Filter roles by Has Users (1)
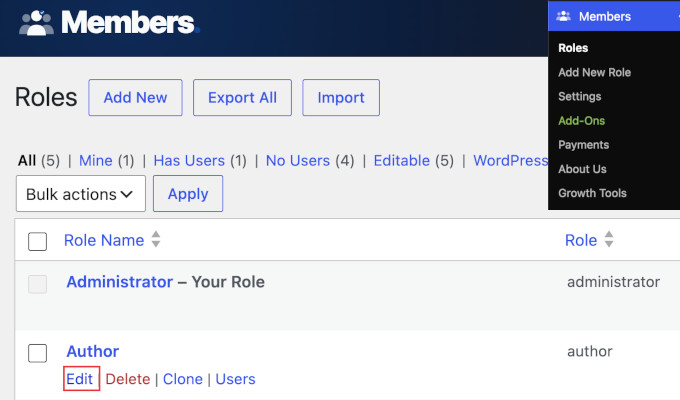This screenshot has height=400, width=680. 200,161
